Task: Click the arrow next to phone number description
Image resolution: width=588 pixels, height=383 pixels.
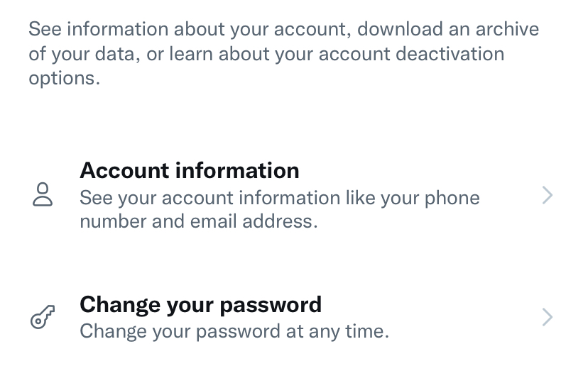Action: [548, 195]
